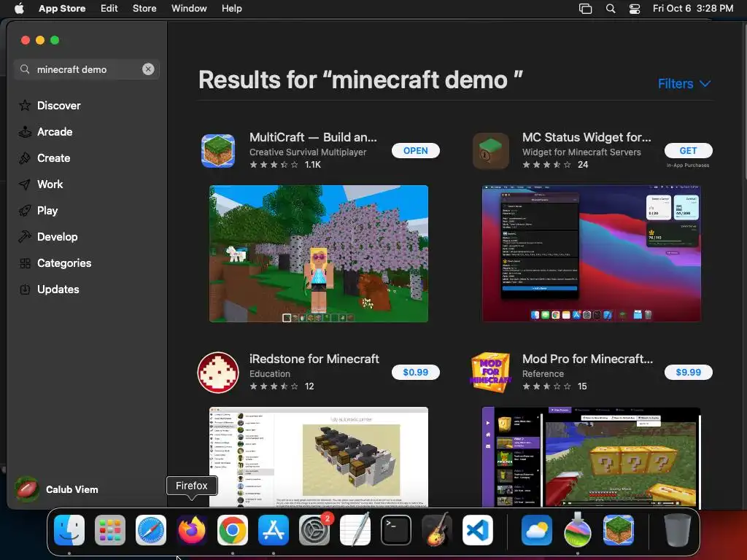Launch GarageBand from the Dock
Screen dimensions: 747x560
click(x=437, y=530)
